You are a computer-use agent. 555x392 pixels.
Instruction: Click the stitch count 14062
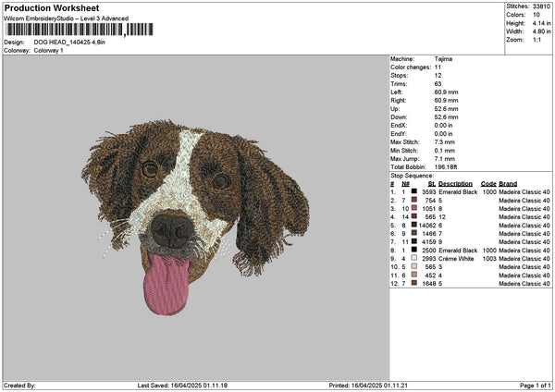point(427,226)
